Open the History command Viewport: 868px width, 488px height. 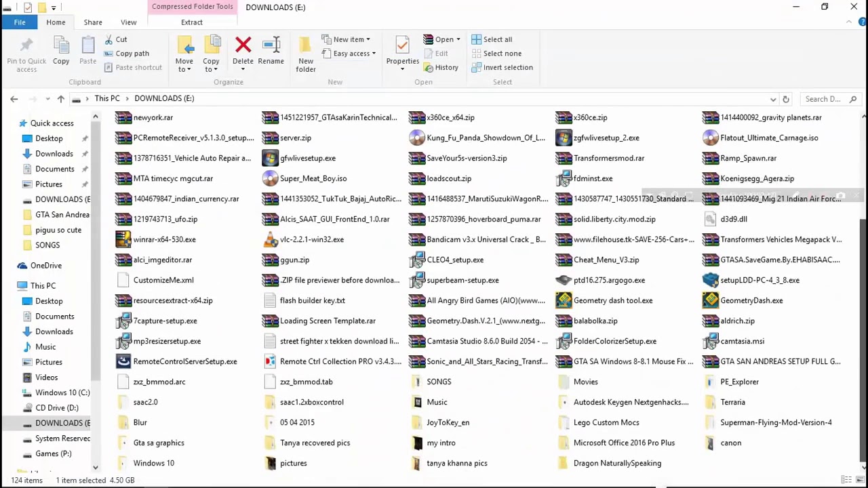[441, 68]
